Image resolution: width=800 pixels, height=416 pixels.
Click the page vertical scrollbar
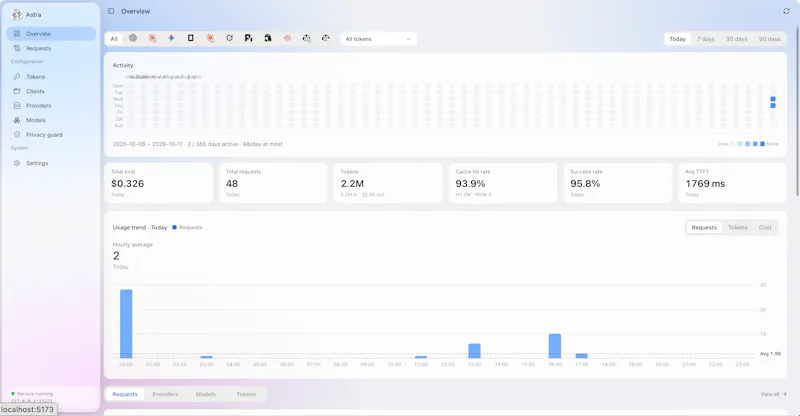797,110
